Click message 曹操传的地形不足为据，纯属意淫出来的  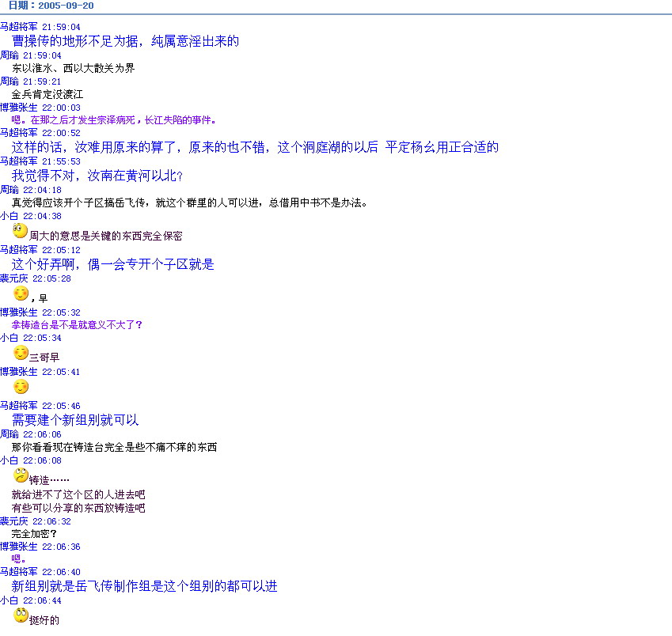click(x=125, y=41)
